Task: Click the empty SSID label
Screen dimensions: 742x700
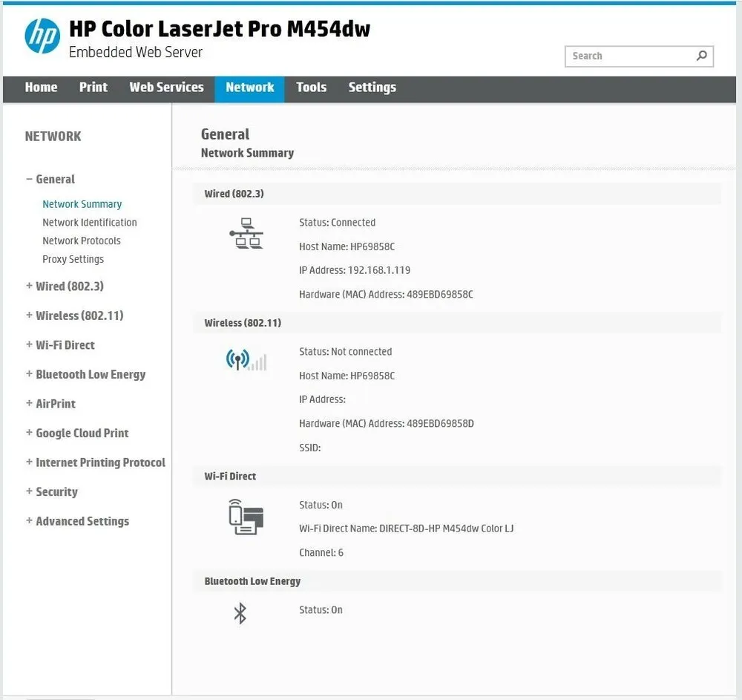Action: (x=310, y=448)
